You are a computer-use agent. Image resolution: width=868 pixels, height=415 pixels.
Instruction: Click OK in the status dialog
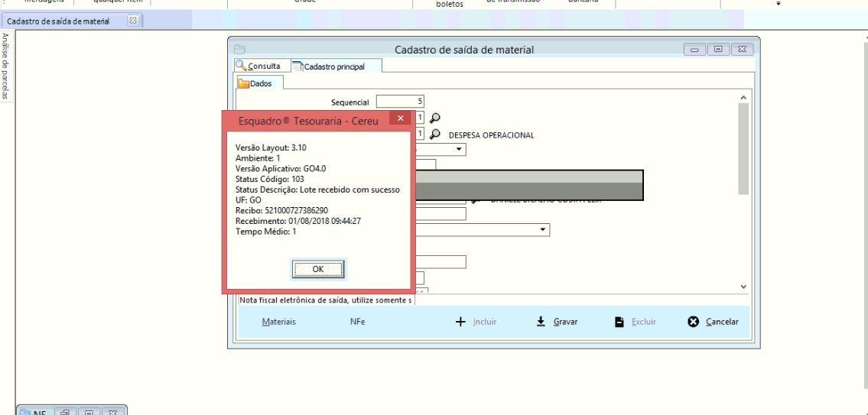[317, 270]
